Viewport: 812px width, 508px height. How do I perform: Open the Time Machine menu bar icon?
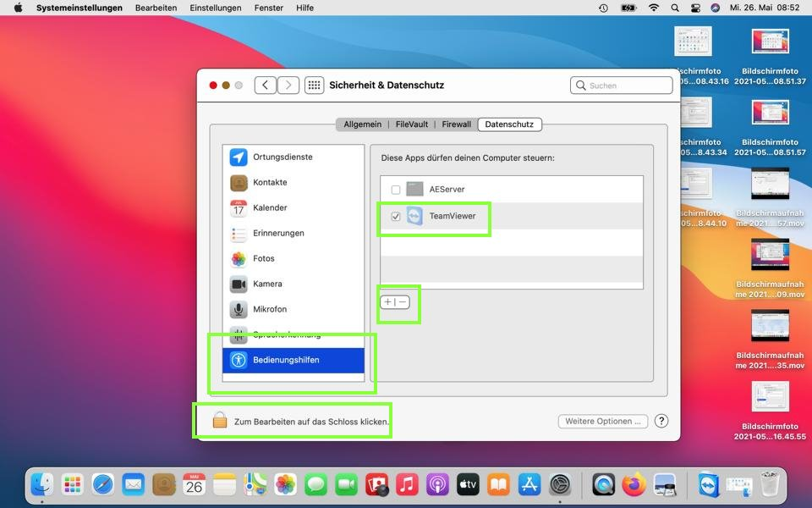click(x=603, y=8)
